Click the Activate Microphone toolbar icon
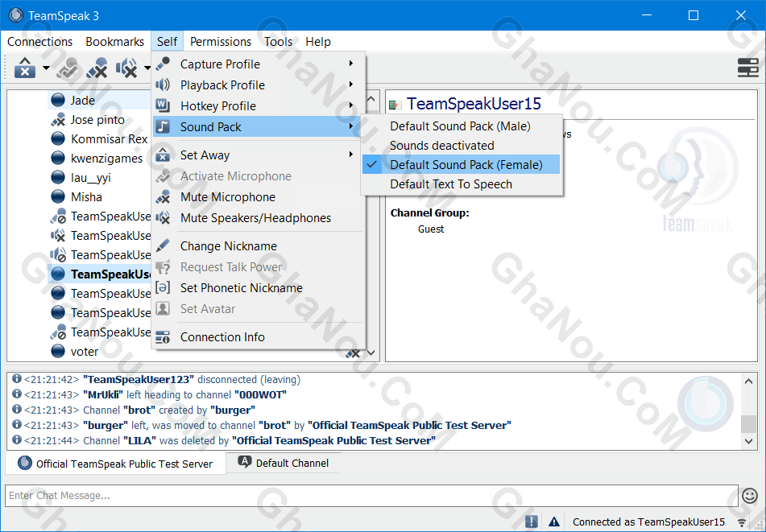Viewport: 766px width, 532px height. pos(68,68)
